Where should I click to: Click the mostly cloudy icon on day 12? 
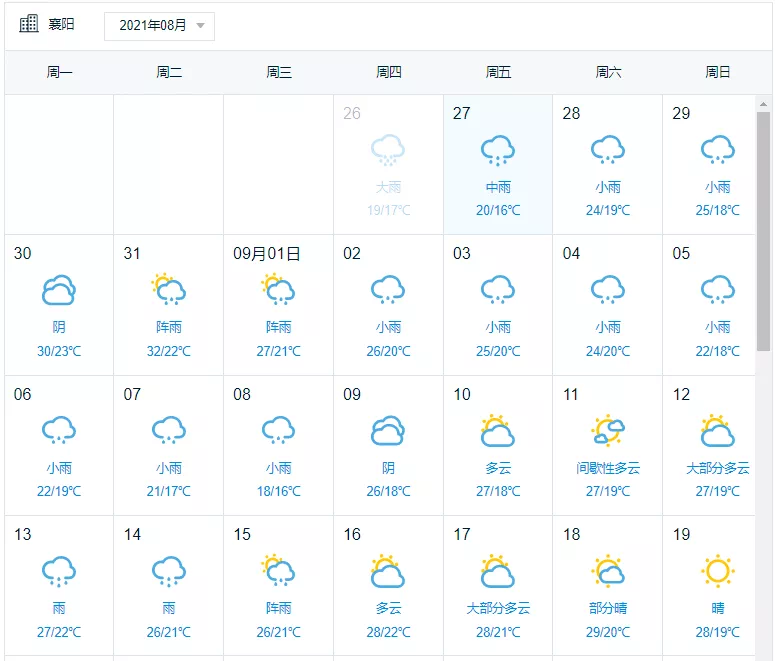point(718,431)
